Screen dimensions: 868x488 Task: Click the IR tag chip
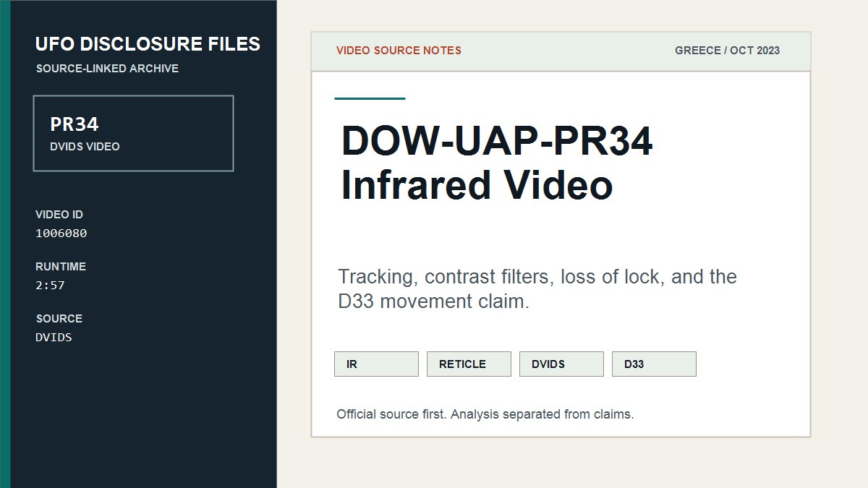(376, 364)
